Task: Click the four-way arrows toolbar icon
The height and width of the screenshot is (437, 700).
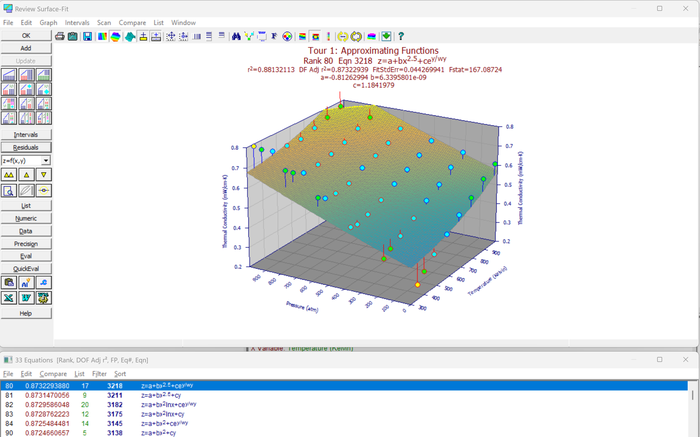Action: coord(171,37)
